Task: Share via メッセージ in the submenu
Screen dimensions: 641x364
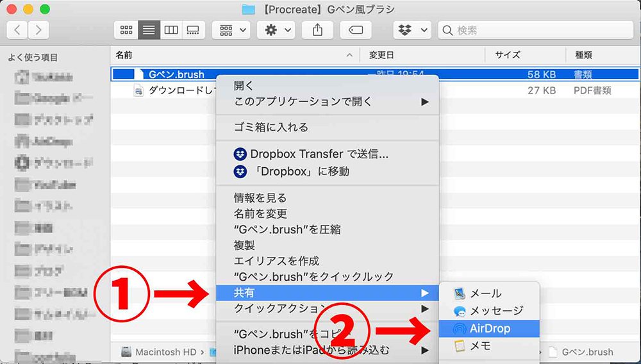Action: click(489, 311)
